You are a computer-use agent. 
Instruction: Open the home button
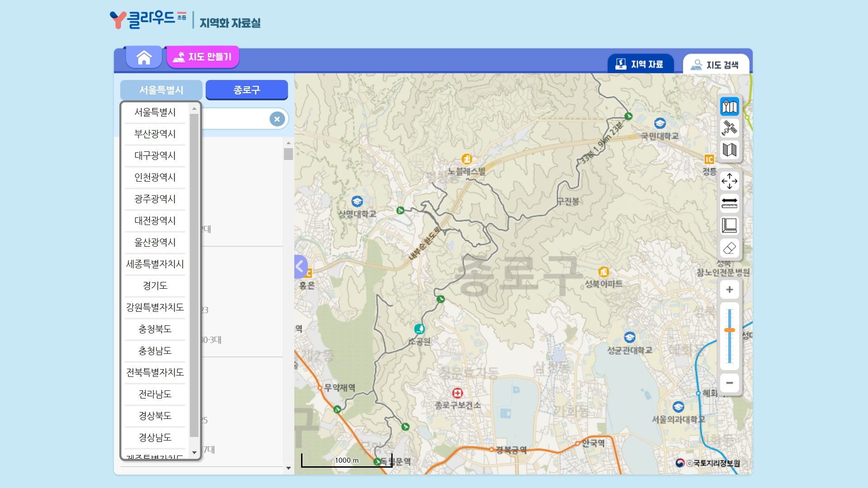click(144, 57)
